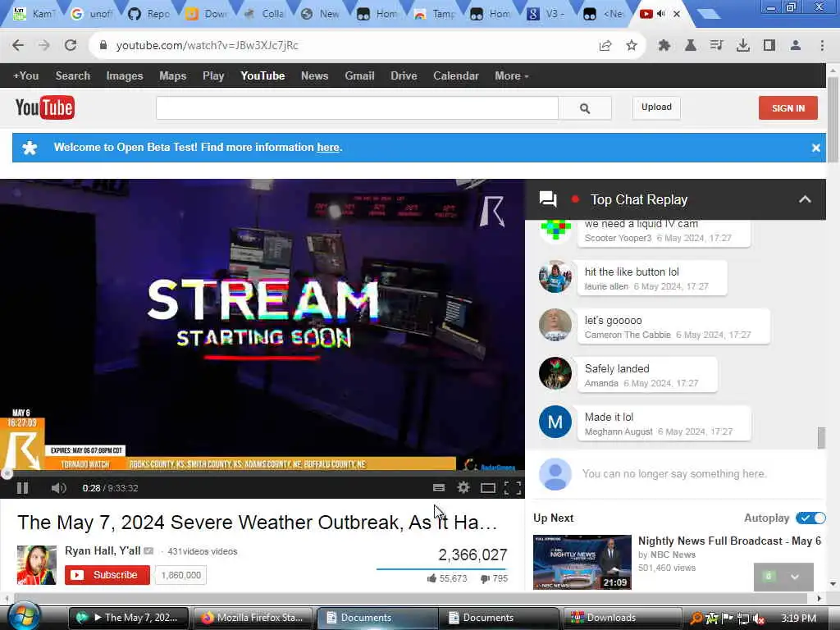
Task: Expand the More menu in Google bar
Action: click(511, 76)
